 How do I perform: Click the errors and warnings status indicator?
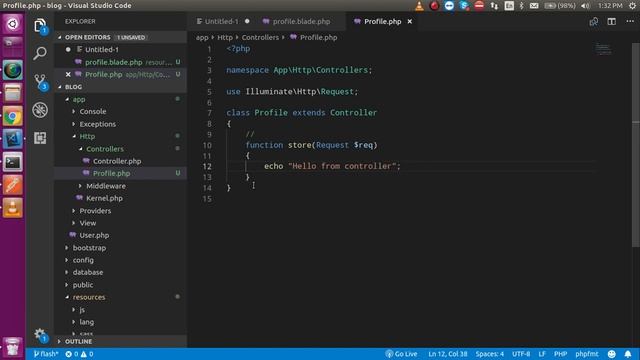[x=79, y=354]
